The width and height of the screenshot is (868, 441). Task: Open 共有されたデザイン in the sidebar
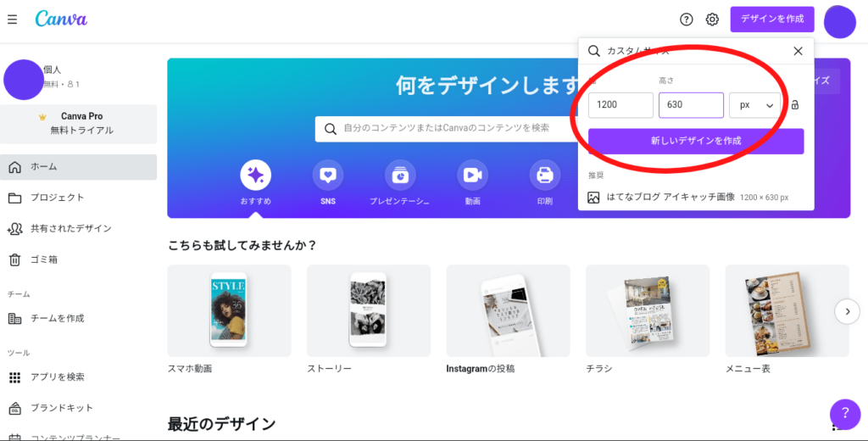(78, 229)
